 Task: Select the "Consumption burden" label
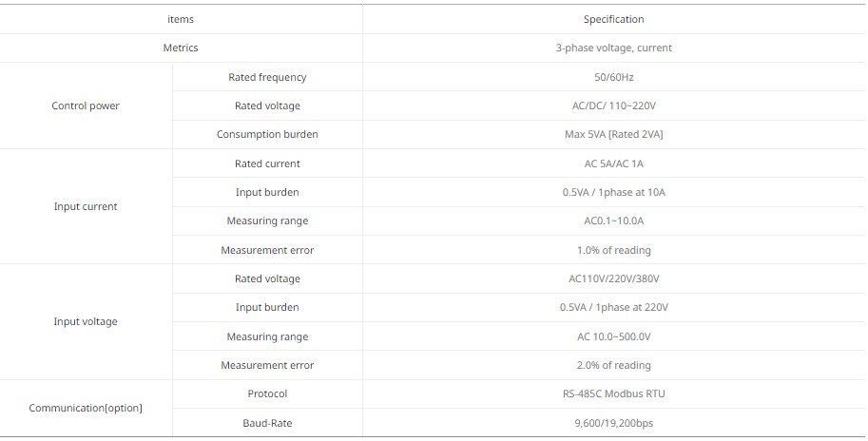coord(267,134)
